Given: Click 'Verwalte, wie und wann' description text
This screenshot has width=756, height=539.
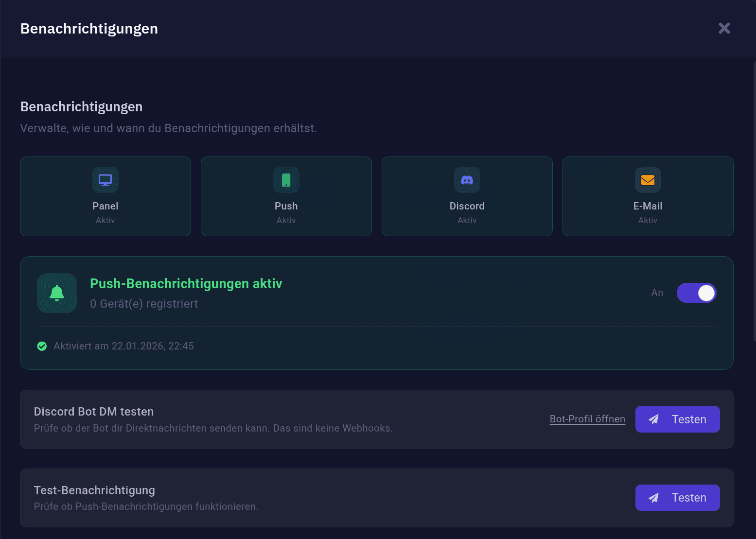Looking at the screenshot, I should [169, 128].
